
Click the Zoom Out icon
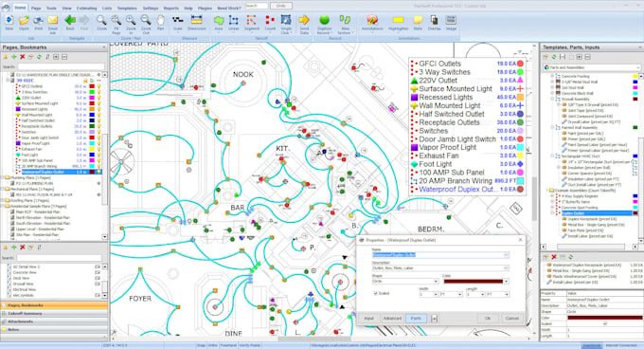coord(146,20)
